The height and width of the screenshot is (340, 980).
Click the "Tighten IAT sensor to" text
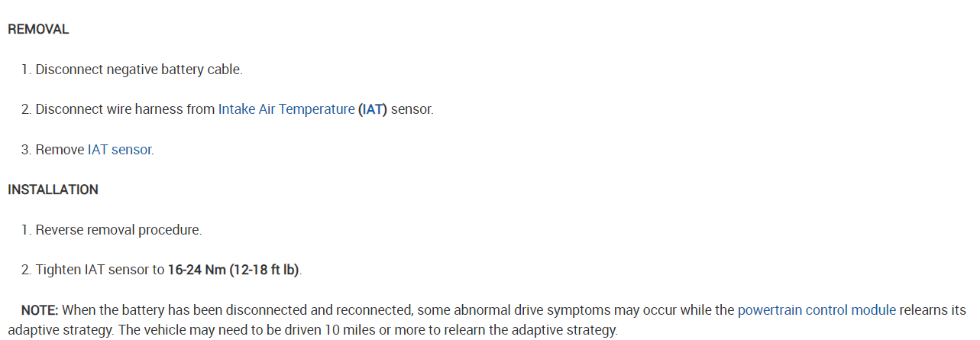click(100, 270)
